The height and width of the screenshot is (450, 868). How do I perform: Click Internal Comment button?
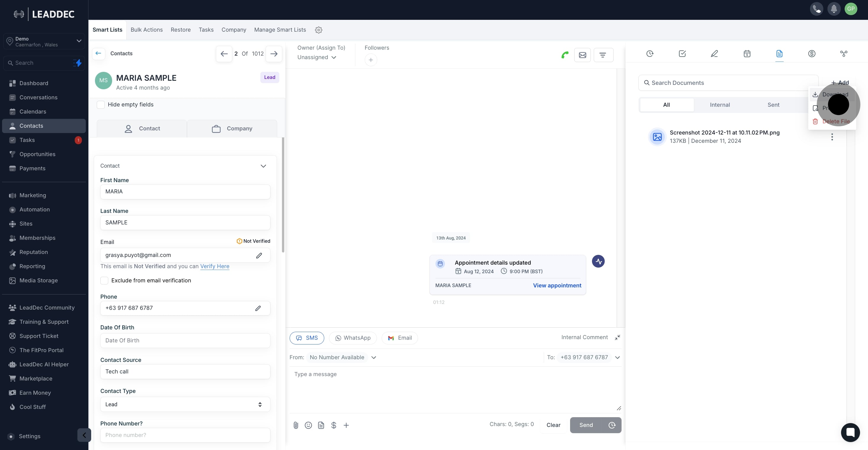584,337
